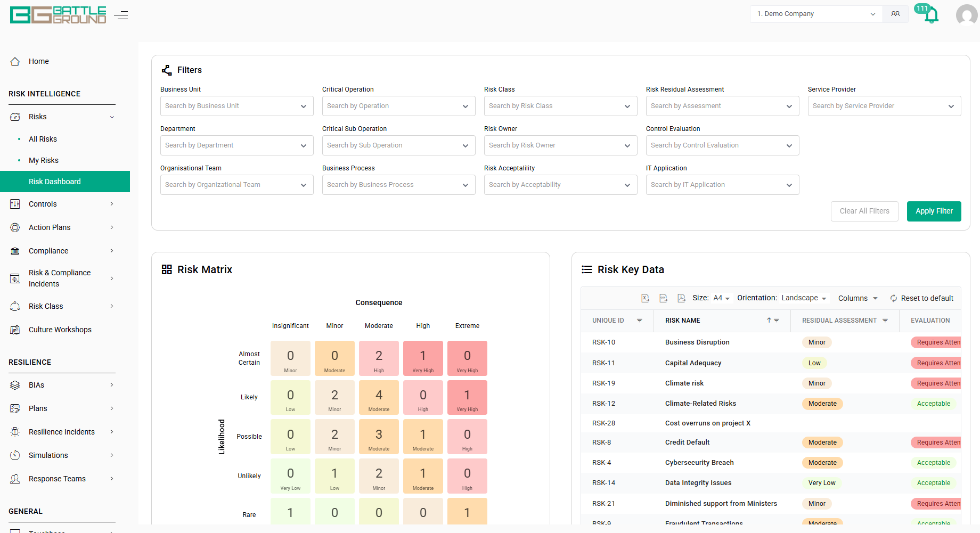Open the Organisational Team dropdown

237,185
